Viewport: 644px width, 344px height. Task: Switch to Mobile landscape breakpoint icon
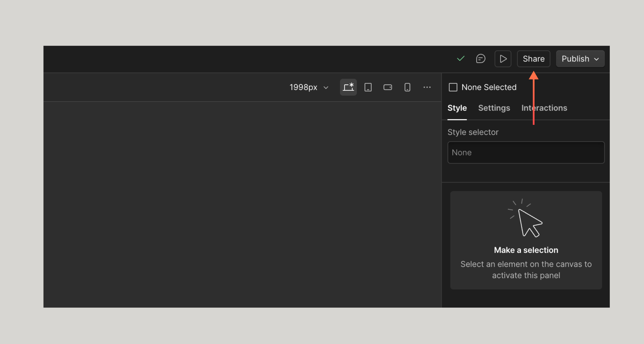[387, 87]
